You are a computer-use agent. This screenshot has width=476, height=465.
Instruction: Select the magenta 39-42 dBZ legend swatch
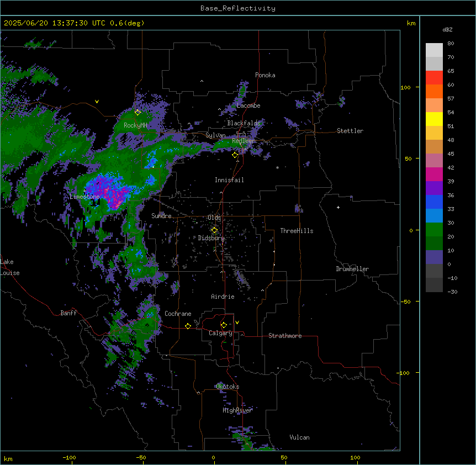pos(434,174)
